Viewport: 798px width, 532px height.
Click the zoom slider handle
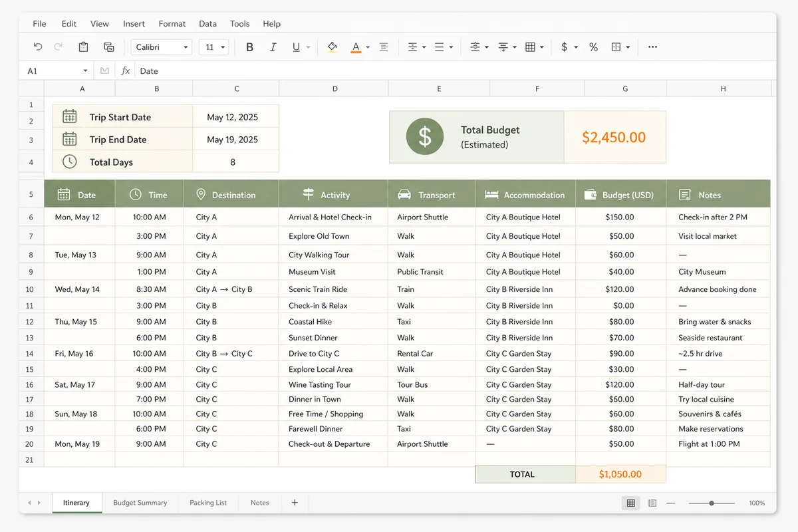[x=712, y=503]
